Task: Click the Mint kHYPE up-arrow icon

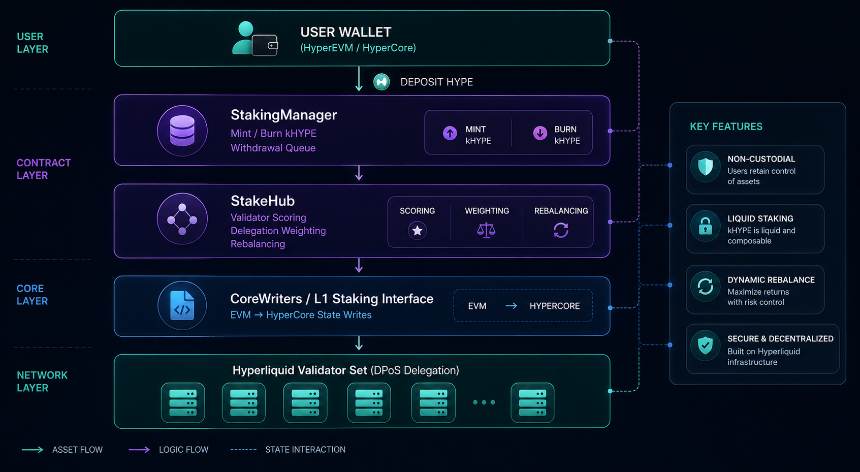Action: 450,133
